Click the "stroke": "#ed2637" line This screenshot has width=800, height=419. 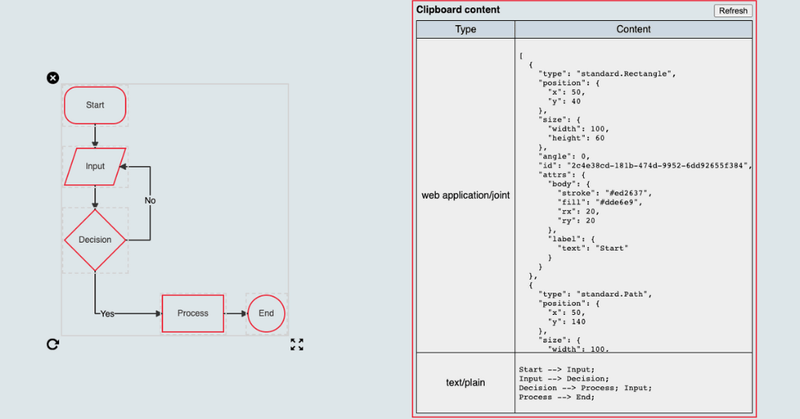(605, 193)
